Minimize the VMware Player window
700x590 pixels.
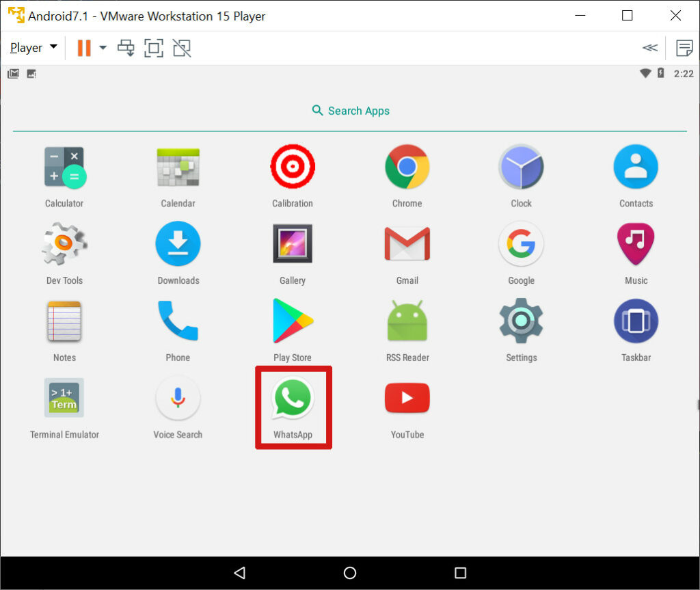tap(580, 15)
